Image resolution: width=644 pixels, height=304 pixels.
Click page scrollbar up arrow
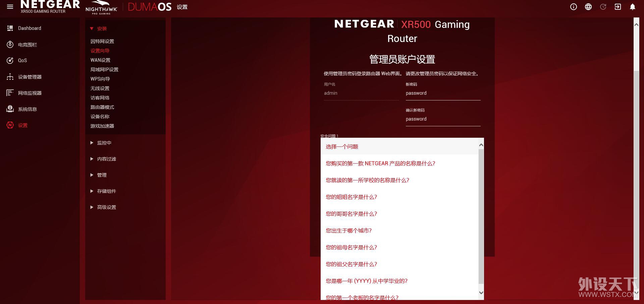pyautogui.click(x=636, y=25)
